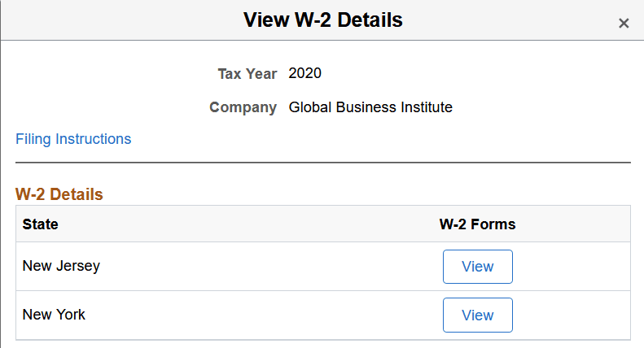
Task: View the New Jersey W-2 form
Action: click(478, 267)
